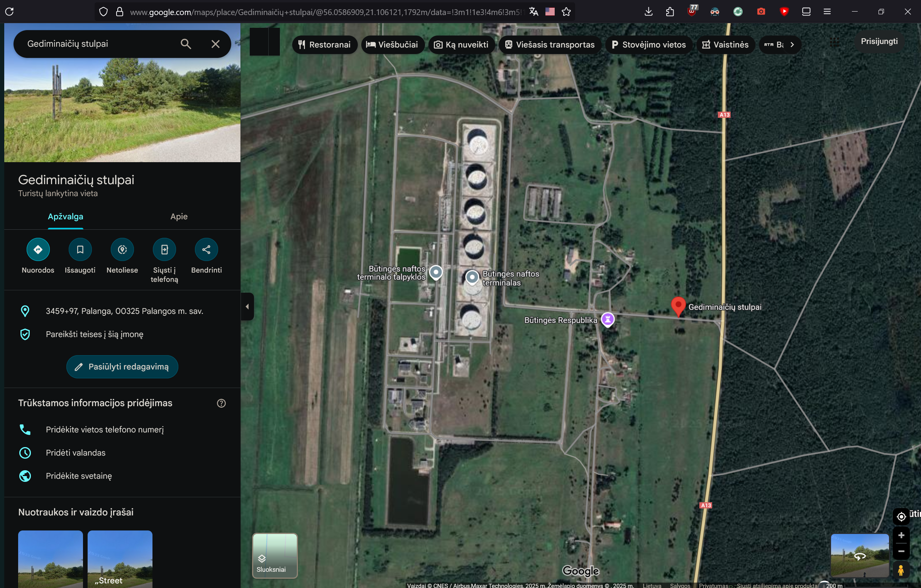The image size is (921, 588).
Task: Open the Street View photo thumbnail
Action: click(x=120, y=559)
